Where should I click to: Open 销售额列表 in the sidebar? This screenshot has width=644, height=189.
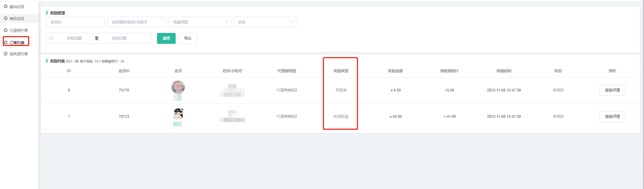coord(18,54)
